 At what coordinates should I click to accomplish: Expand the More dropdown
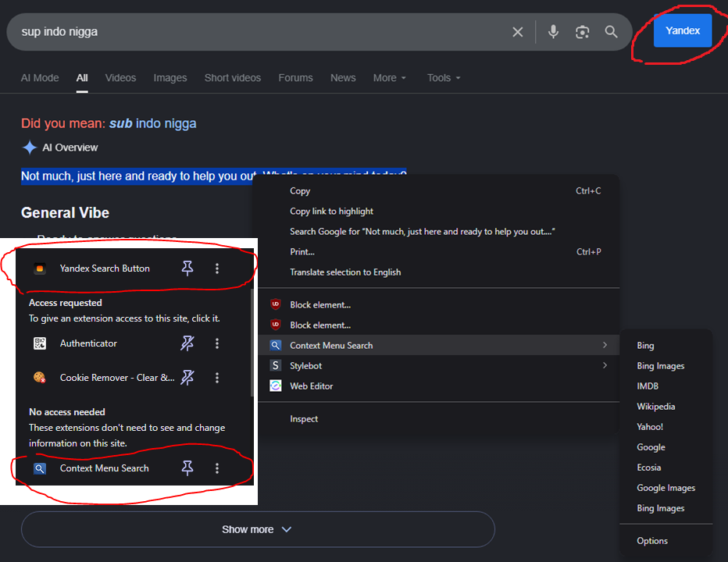(390, 78)
